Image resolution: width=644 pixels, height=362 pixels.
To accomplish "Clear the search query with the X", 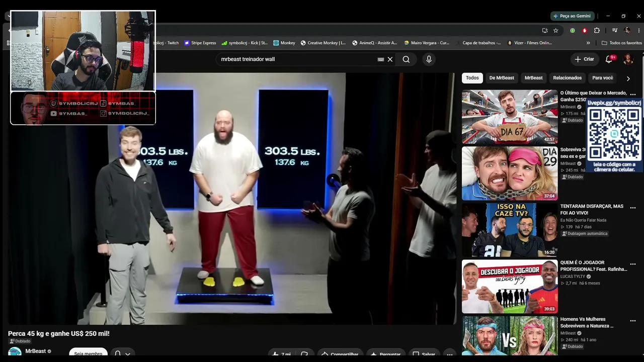I will click(390, 59).
